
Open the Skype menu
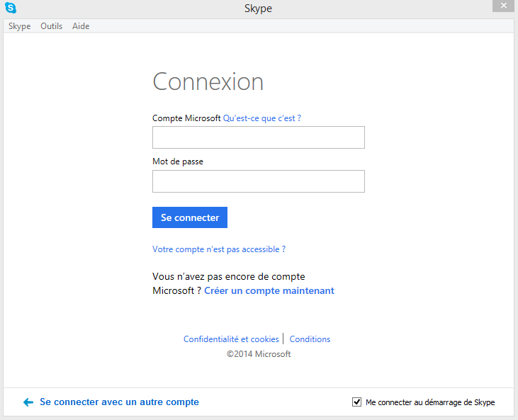20,26
